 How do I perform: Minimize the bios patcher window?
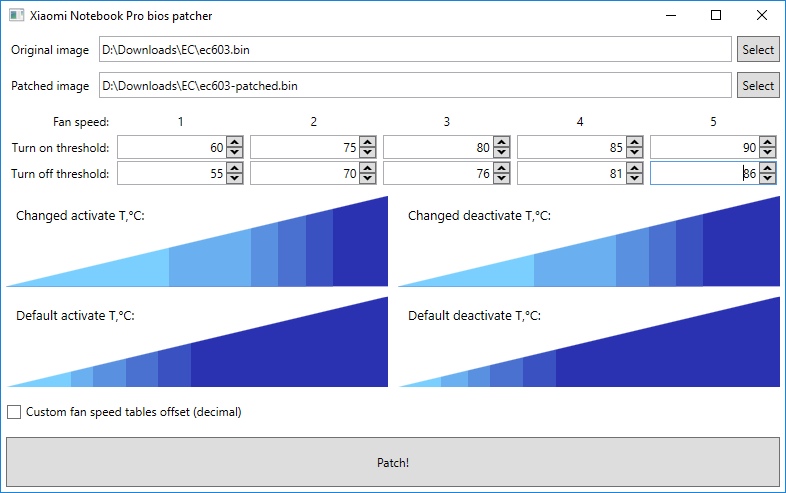tap(671, 15)
